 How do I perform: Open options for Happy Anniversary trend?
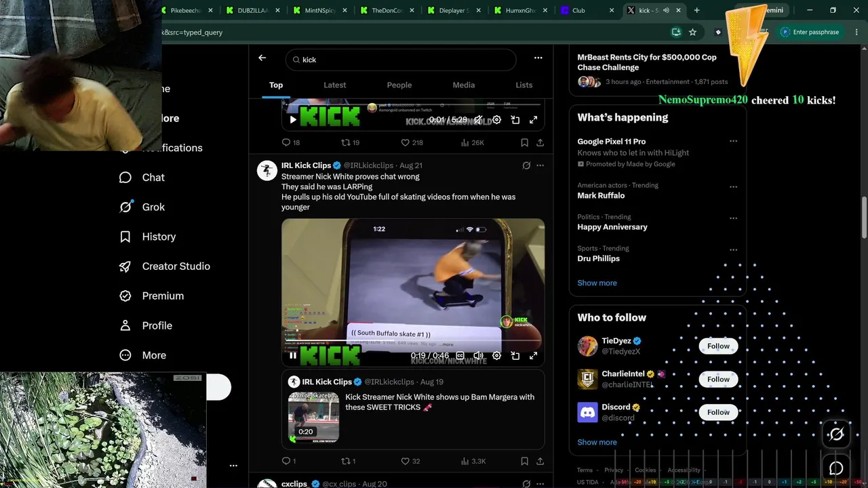[x=733, y=218]
